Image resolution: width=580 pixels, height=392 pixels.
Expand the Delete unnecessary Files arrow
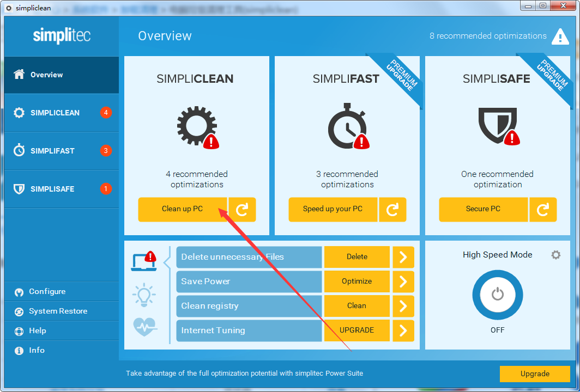tap(403, 257)
